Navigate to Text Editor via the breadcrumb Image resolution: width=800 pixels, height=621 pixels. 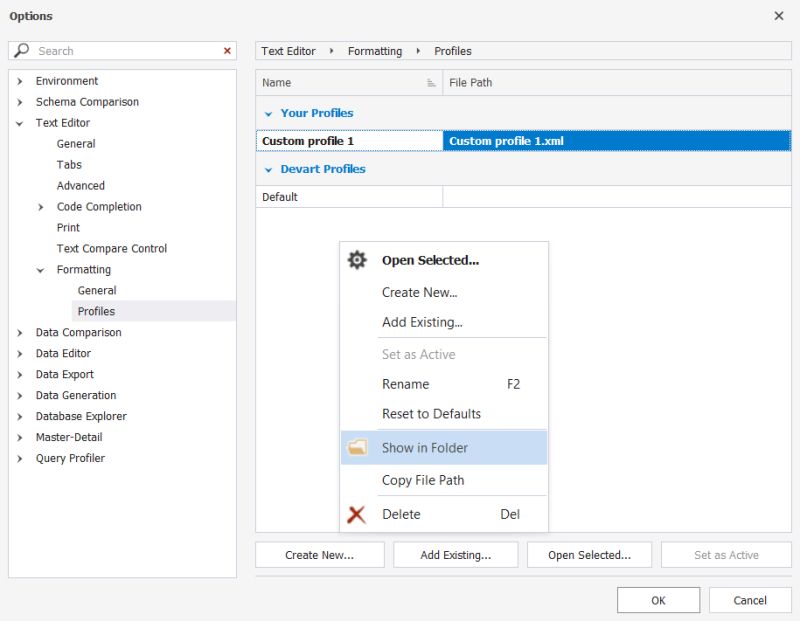(287, 51)
